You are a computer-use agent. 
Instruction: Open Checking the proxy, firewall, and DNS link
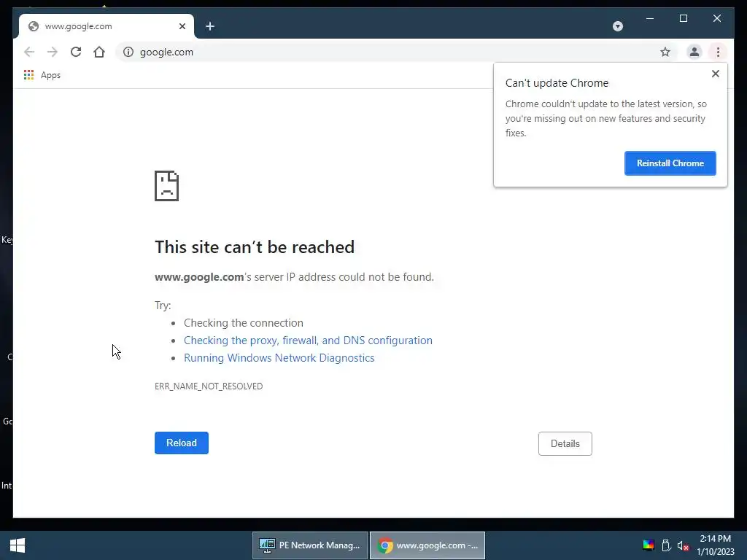coord(309,341)
